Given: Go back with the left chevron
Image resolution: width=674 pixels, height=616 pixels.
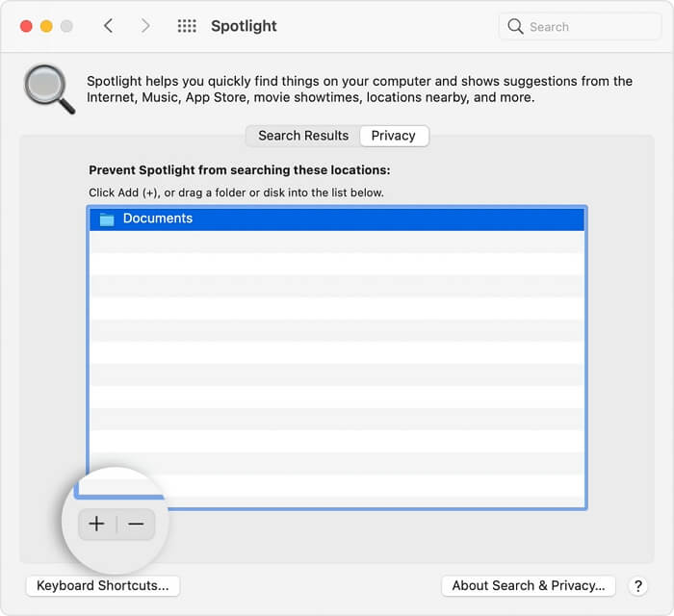Looking at the screenshot, I should (x=108, y=27).
